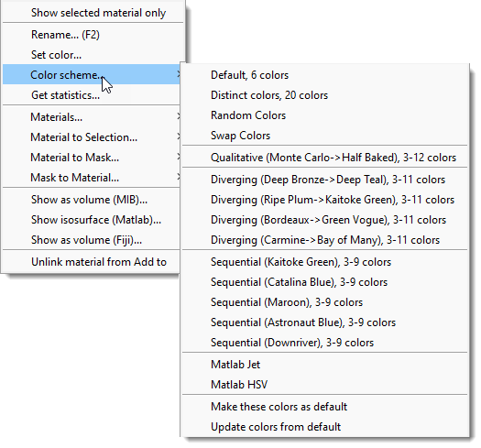Choose Show selected material only
Viewport: 481px width, 448px height.
pyautogui.click(x=98, y=13)
